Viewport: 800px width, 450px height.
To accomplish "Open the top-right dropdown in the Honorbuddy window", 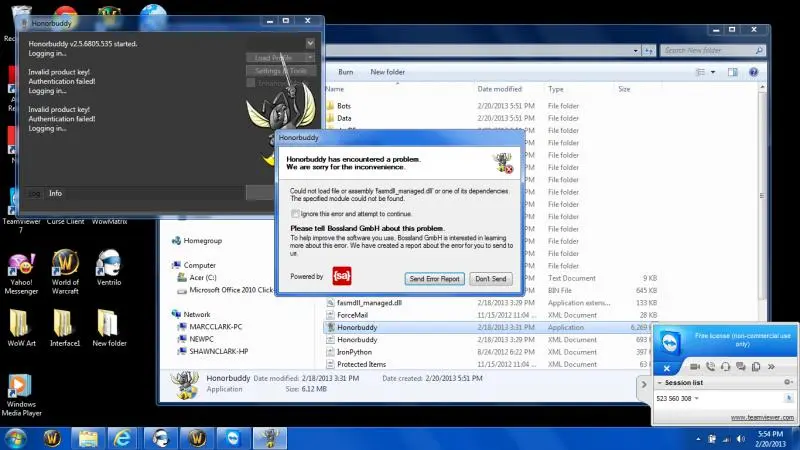I will pyautogui.click(x=310, y=43).
